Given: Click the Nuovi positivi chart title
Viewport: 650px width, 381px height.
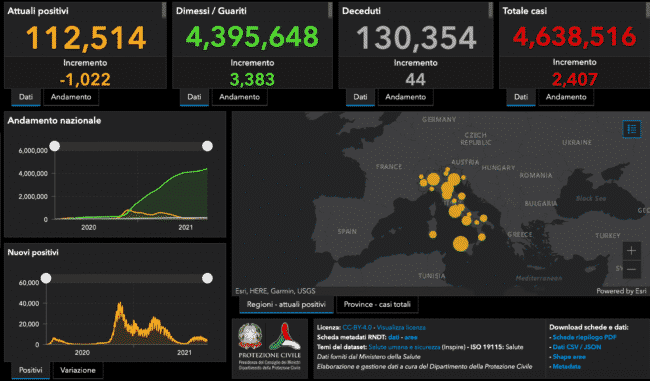Looking at the screenshot, I should tap(33, 252).
